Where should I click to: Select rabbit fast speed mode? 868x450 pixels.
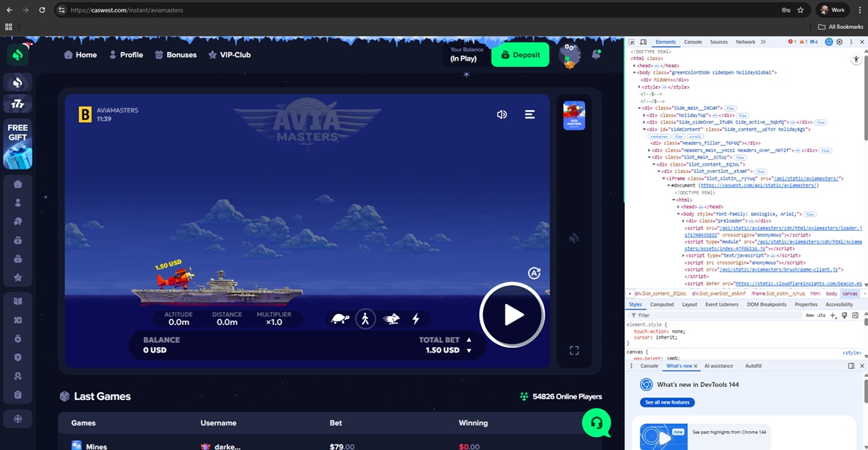coord(391,318)
